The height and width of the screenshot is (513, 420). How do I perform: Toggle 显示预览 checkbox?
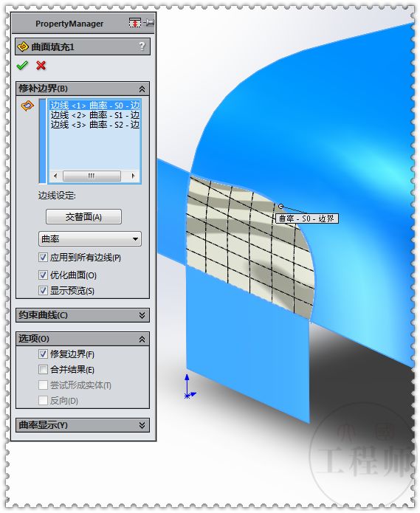(43, 290)
